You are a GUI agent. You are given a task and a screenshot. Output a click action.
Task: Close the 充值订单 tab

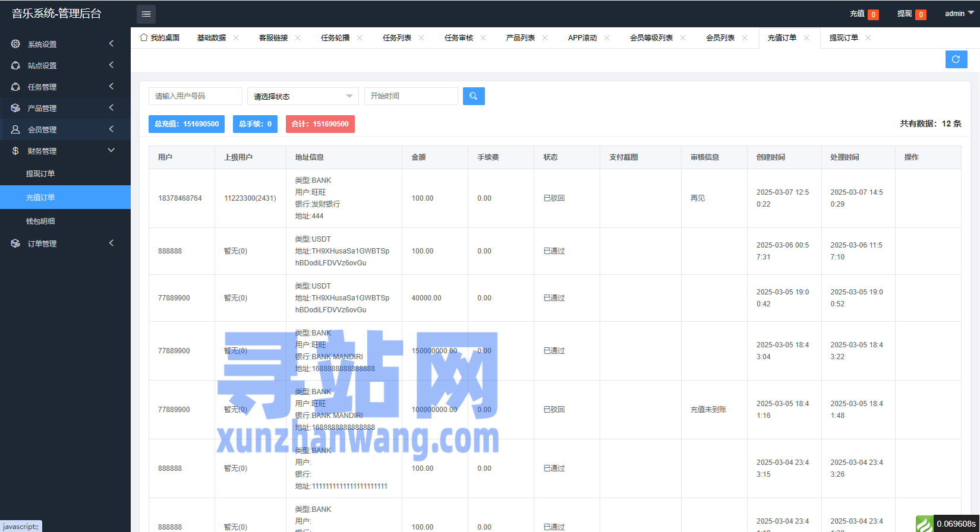tap(806, 37)
